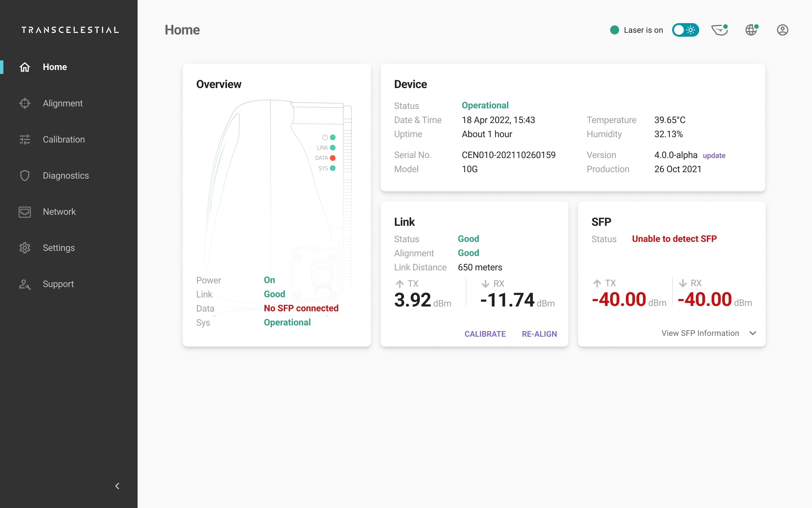Viewport: 812px width, 508px height.
Task: Click the CALIBRATE button
Action: 485,334
